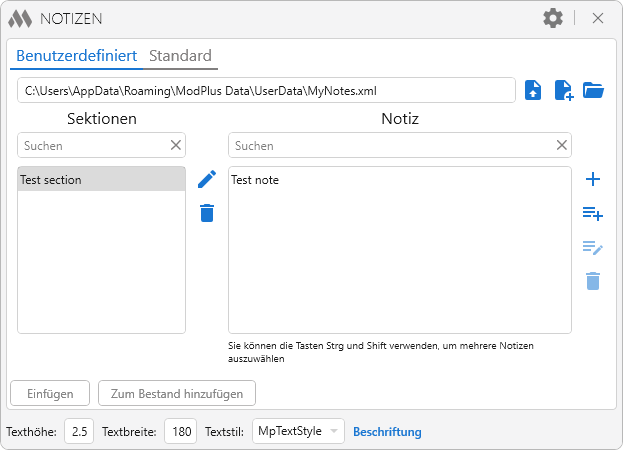Clear the Sektionen search field
The height and width of the screenshot is (450, 623).
coord(176,145)
